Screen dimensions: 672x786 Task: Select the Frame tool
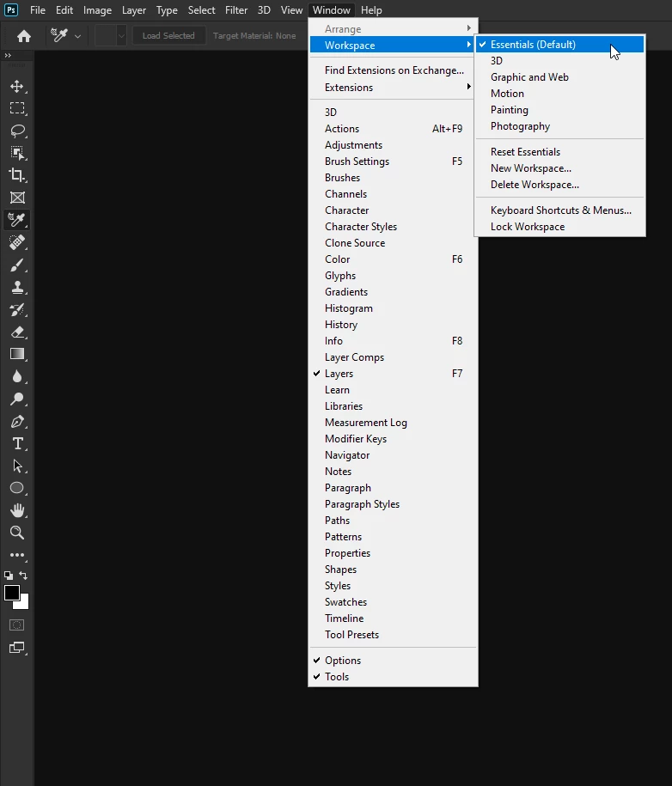[x=17, y=198]
